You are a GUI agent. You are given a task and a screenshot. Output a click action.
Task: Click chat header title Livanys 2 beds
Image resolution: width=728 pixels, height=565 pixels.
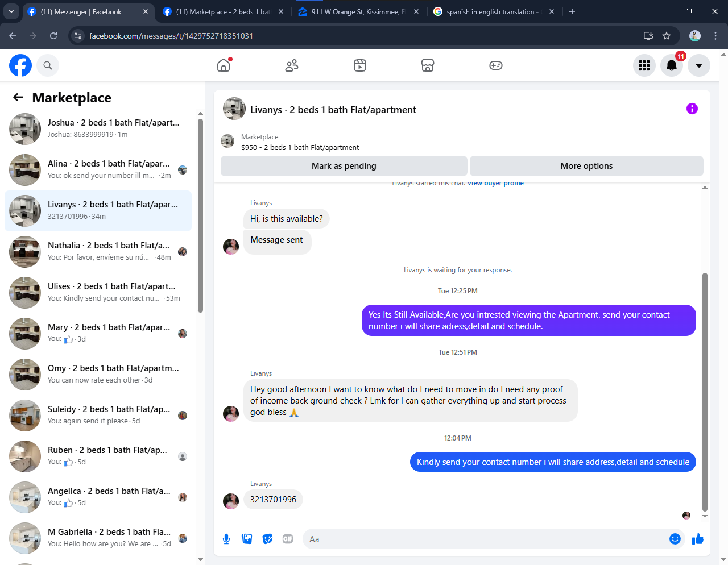[333, 110]
